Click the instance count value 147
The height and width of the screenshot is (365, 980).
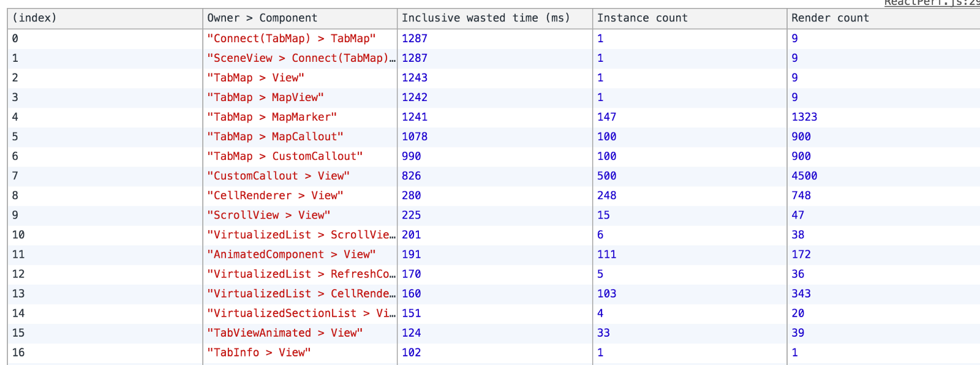click(x=606, y=117)
